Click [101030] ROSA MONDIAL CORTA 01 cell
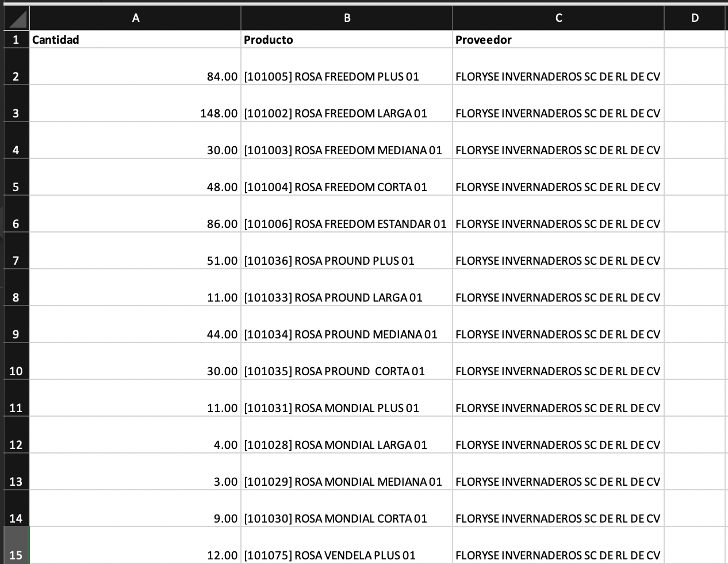Image resolution: width=728 pixels, height=564 pixels. [347, 509]
